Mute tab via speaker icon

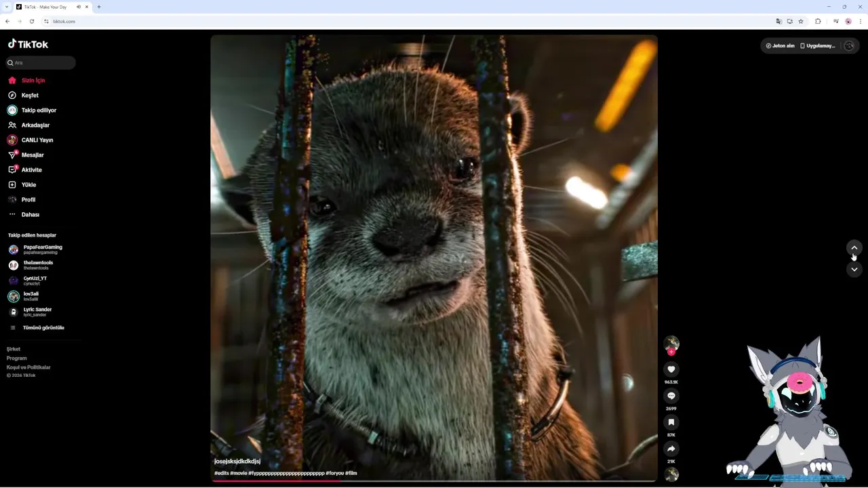(x=79, y=7)
